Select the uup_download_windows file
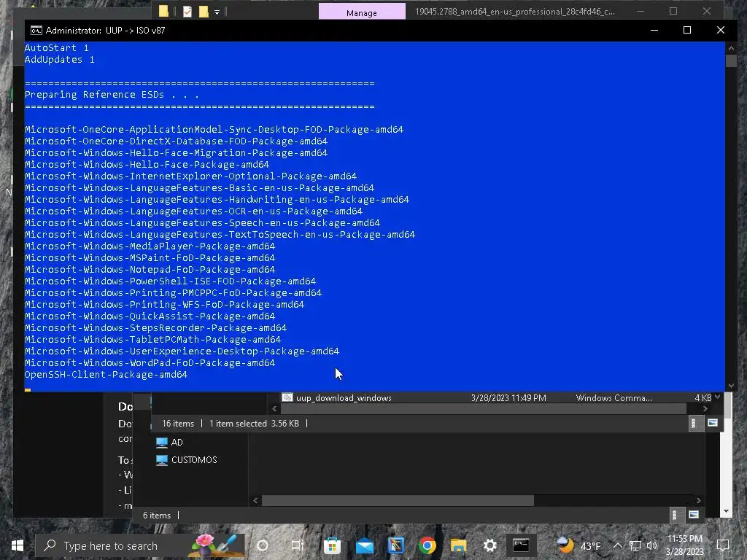 pos(344,397)
